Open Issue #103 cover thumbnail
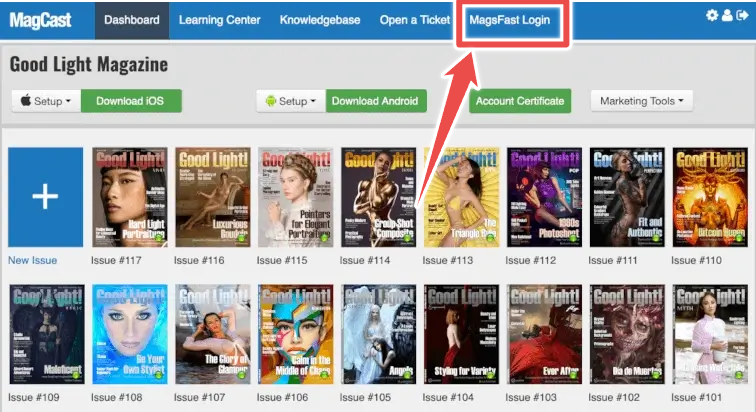 point(544,334)
